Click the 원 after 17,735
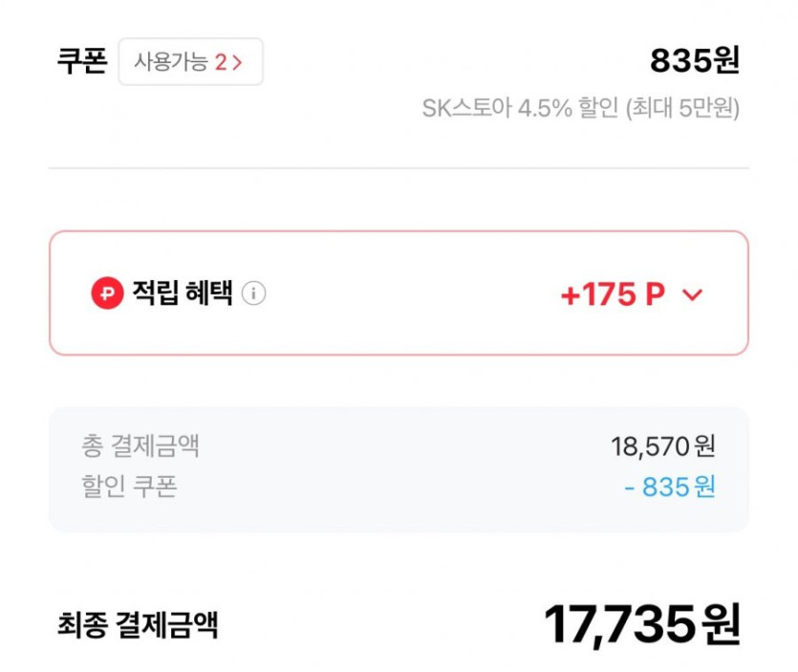Viewport: 798px width, 672px height. pos(721,626)
